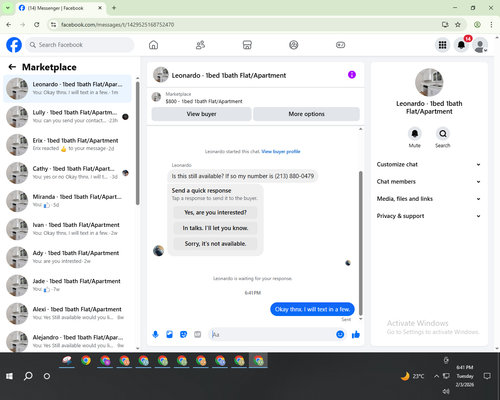This screenshot has height=400, width=500.
Task: Open Leonardo conversation in chat list
Action: pyautogui.click(x=67, y=89)
